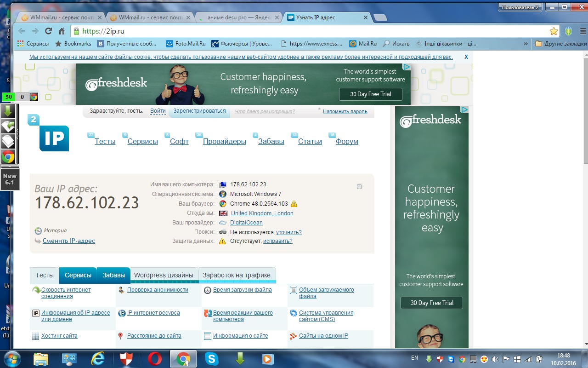
Task: Click the AdChoices icon on the top banner
Action: [x=407, y=67]
